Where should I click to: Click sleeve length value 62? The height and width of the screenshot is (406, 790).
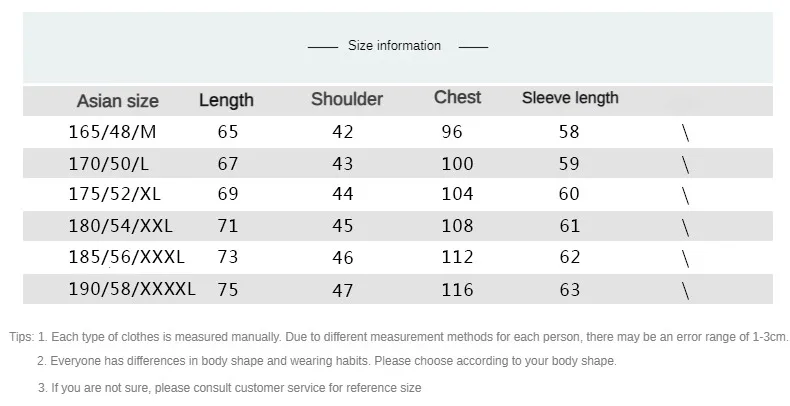[569, 257]
